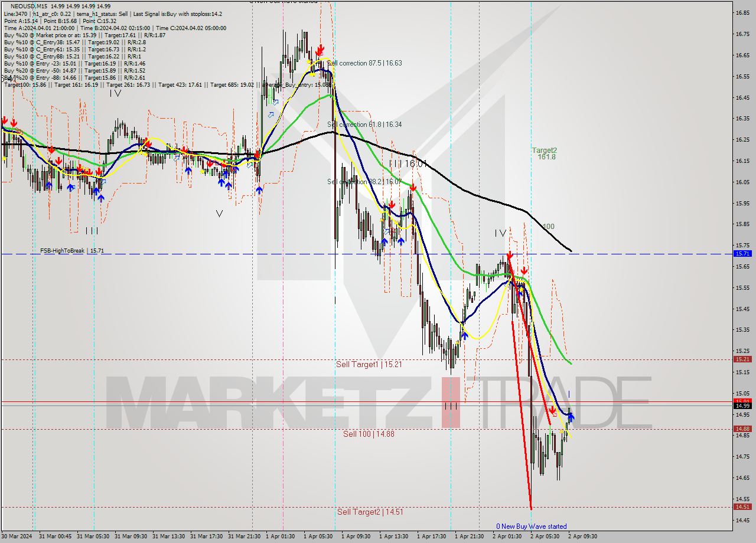Click the '1 Apr 09:30' time label
Image resolution: width=756 pixels, height=543 pixels.
point(356,537)
